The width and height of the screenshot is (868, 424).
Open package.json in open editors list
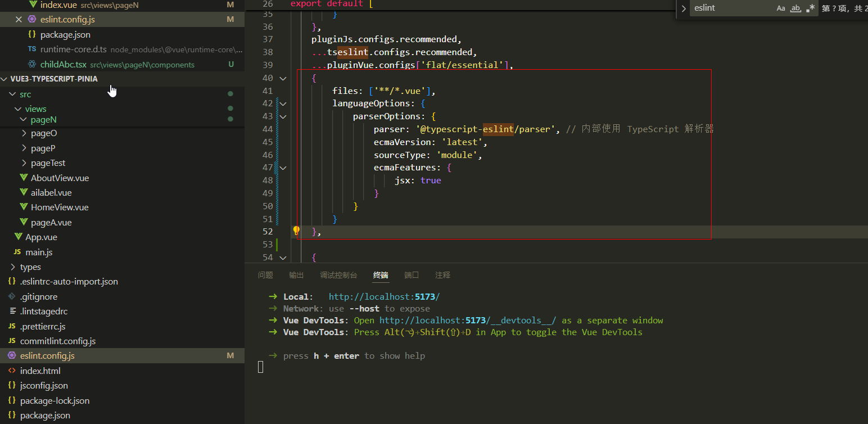[122, 34]
